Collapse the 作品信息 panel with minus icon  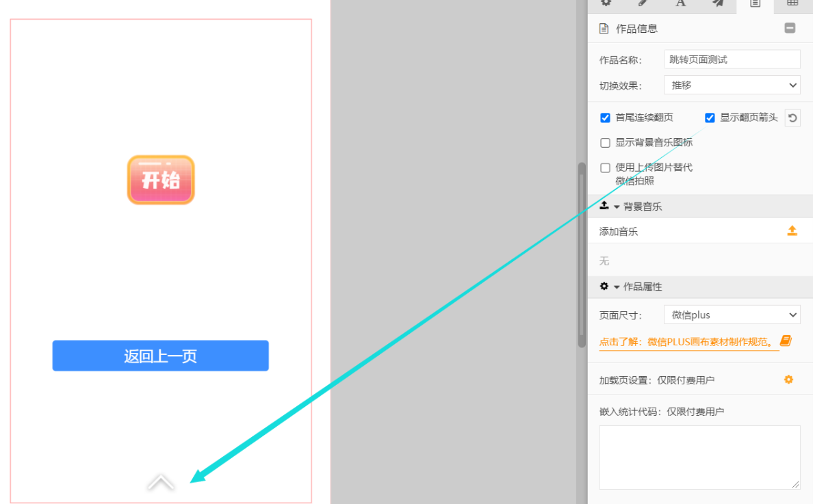pyautogui.click(x=790, y=28)
